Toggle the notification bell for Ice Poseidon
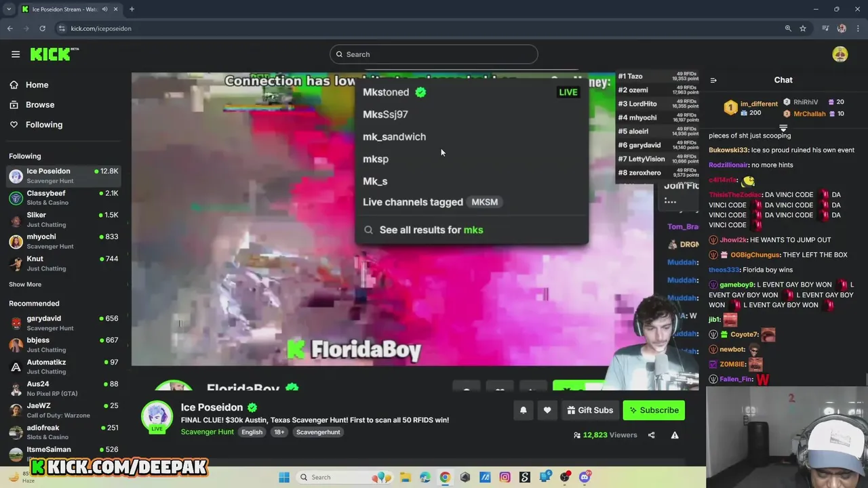Viewport: 868px width, 488px height. (x=524, y=410)
